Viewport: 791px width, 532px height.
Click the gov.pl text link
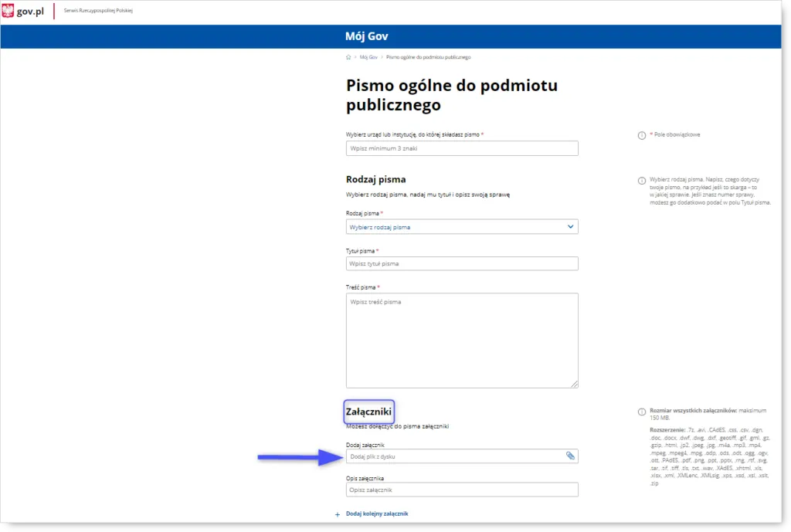pos(30,11)
